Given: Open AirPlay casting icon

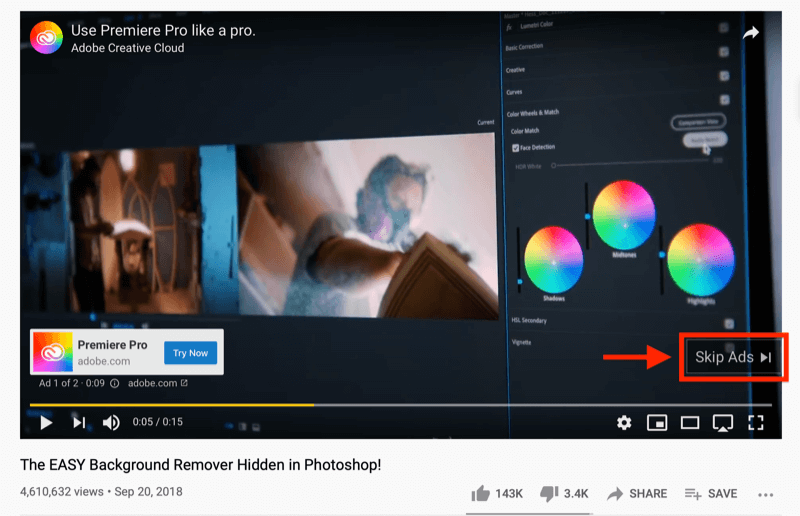Looking at the screenshot, I should point(722,423).
